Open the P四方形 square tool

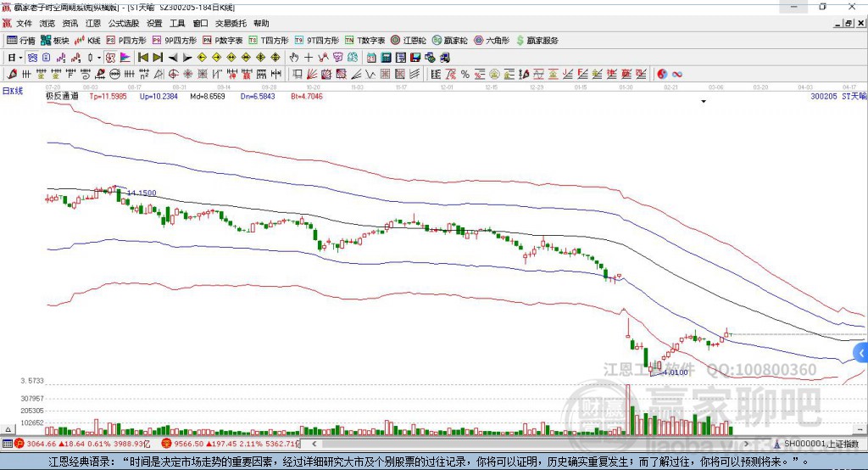click(x=126, y=41)
